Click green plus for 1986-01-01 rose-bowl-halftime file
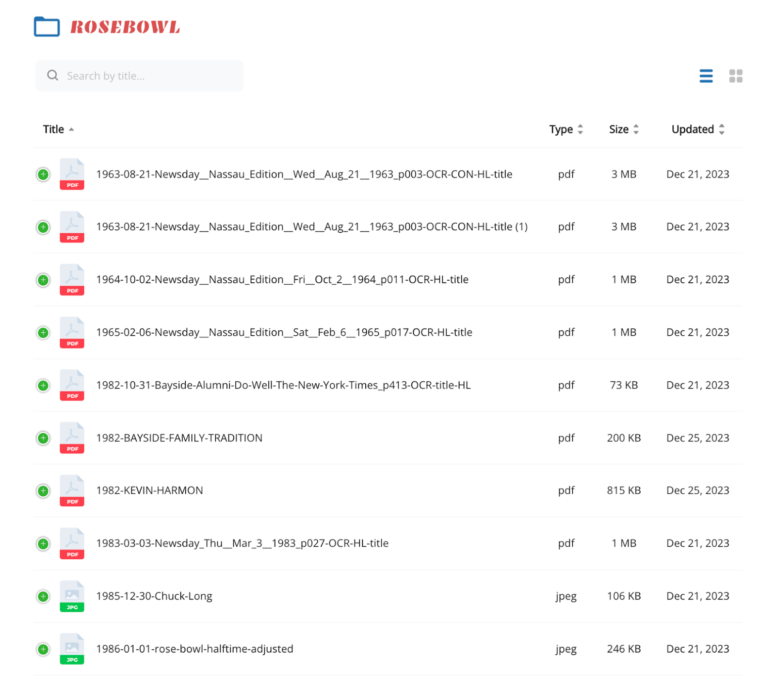Image resolution: width=776 pixels, height=700 pixels. point(43,649)
